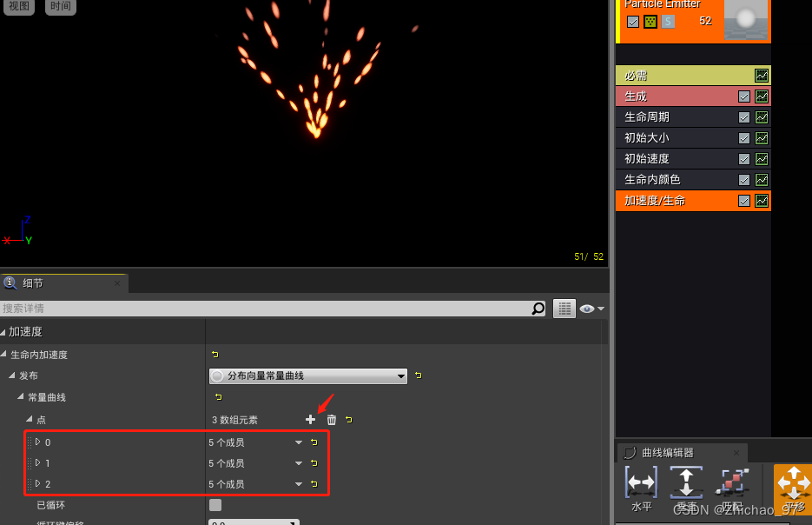
Task: Toggle the Particle Emitter enabled checkbox
Action: pyautogui.click(x=633, y=22)
